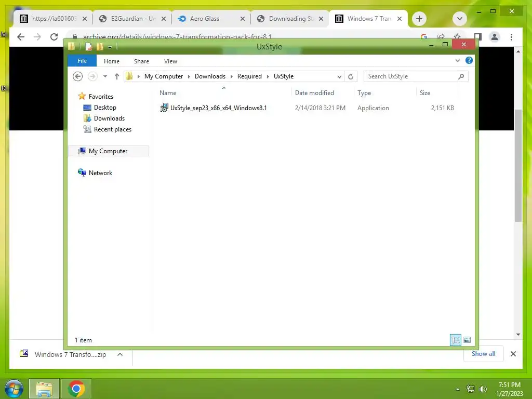This screenshot has width=532, height=399.
Task: Open Downloads in the navigation pane
Action: (x=109, y=118)
